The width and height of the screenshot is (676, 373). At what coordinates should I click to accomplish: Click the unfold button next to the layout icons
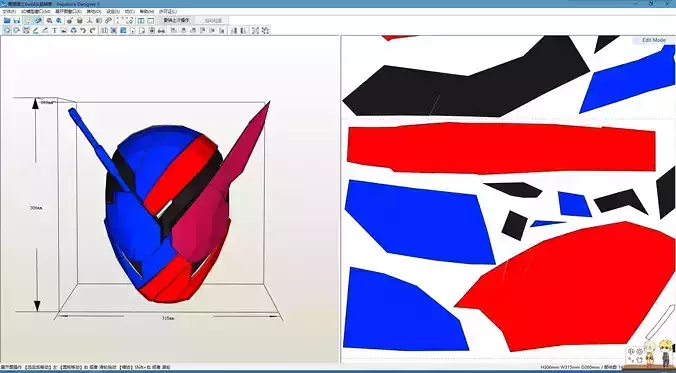click(x=176, y=20)
